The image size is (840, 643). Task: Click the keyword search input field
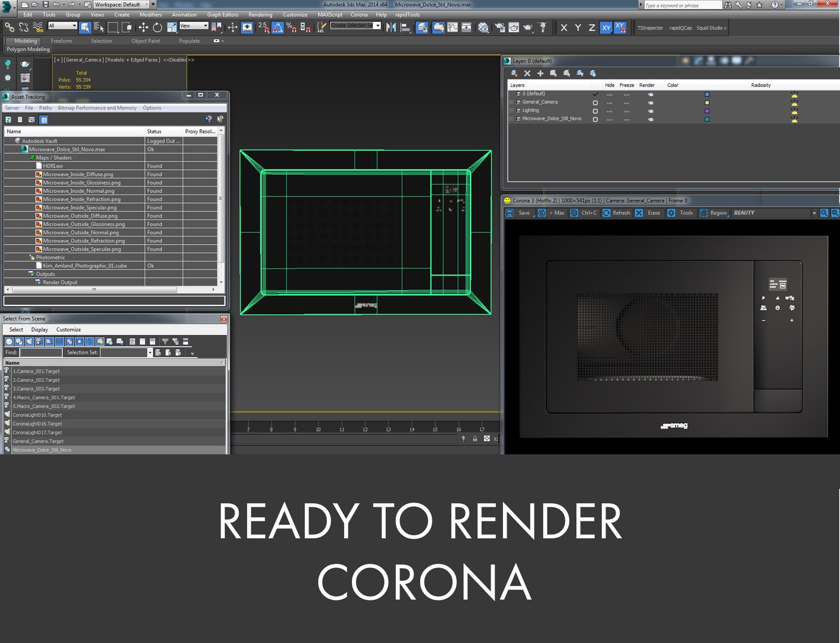coord(683,5)
